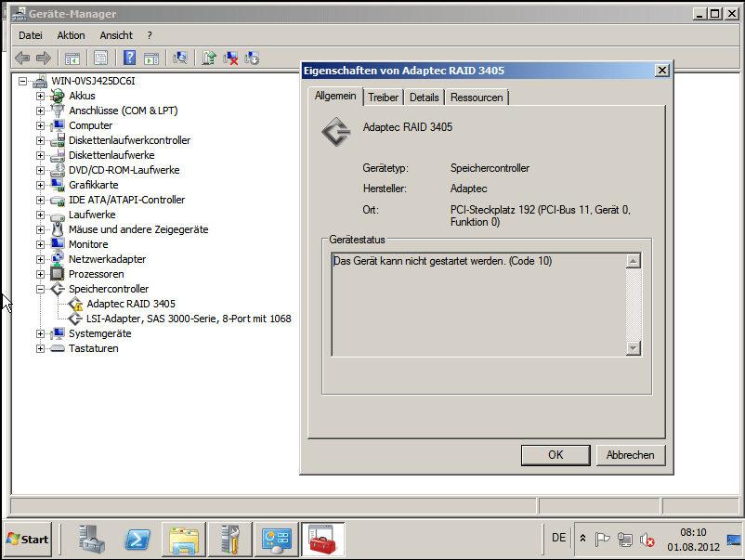Expand the Diskettenlaufwerke node
Screen dimensions: 745x560
(40, 155)
